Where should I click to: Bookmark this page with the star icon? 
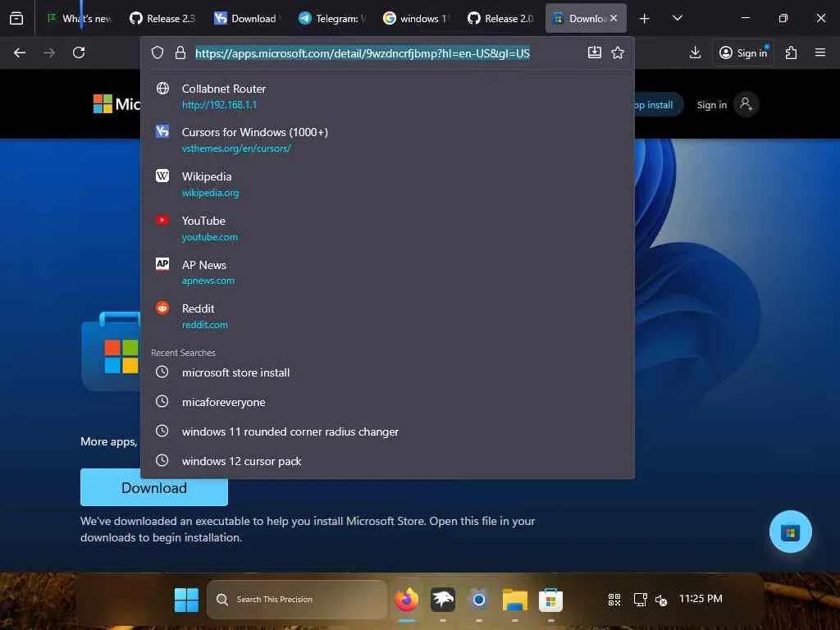[618, 52]
